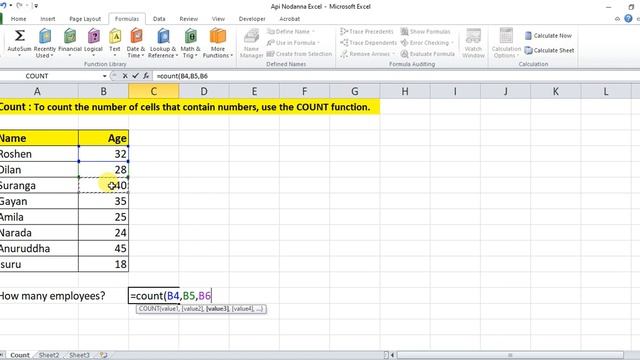Select column H header
The image size is (640, 360).
(404, 91)
